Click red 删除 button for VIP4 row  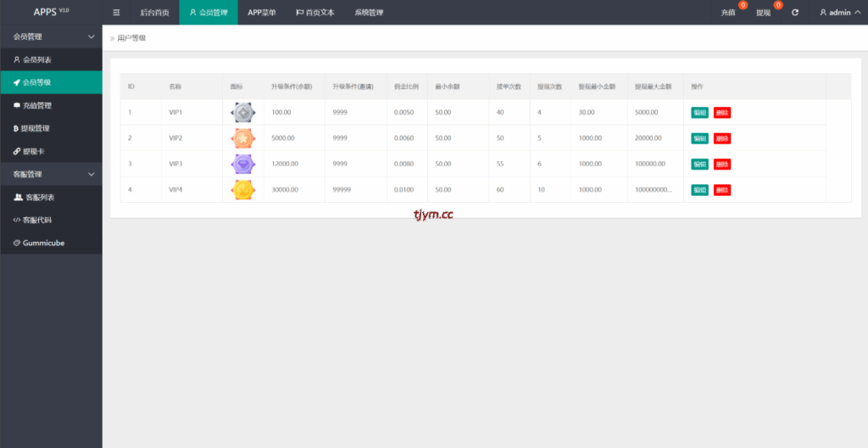point(721,190)
